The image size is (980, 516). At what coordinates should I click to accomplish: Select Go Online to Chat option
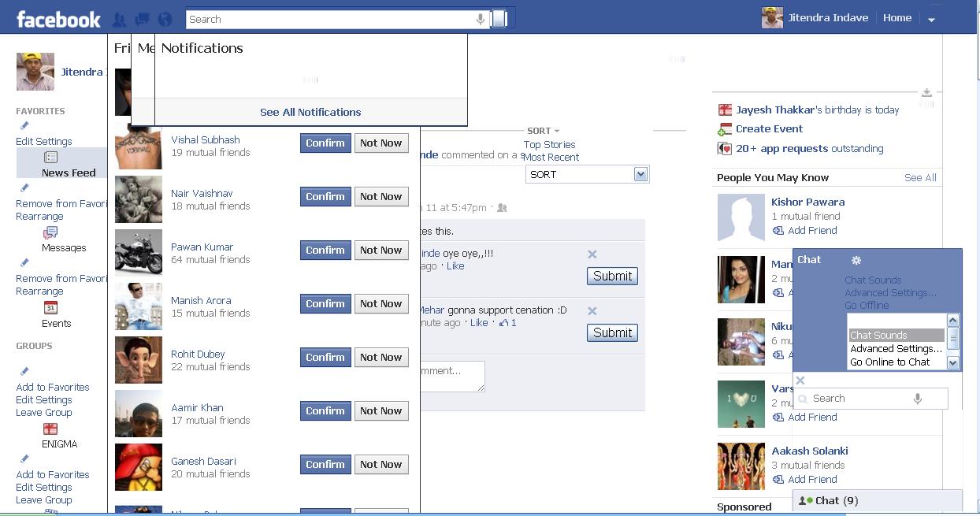(x=896, y=362)
